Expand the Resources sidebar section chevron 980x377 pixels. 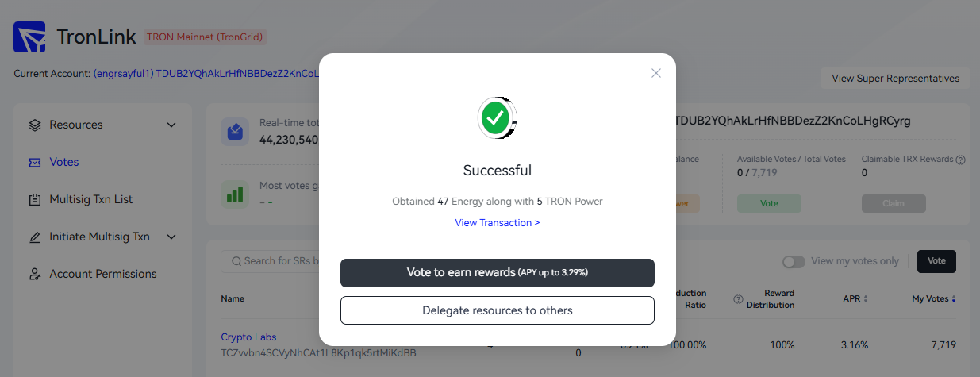click(171, 125)
